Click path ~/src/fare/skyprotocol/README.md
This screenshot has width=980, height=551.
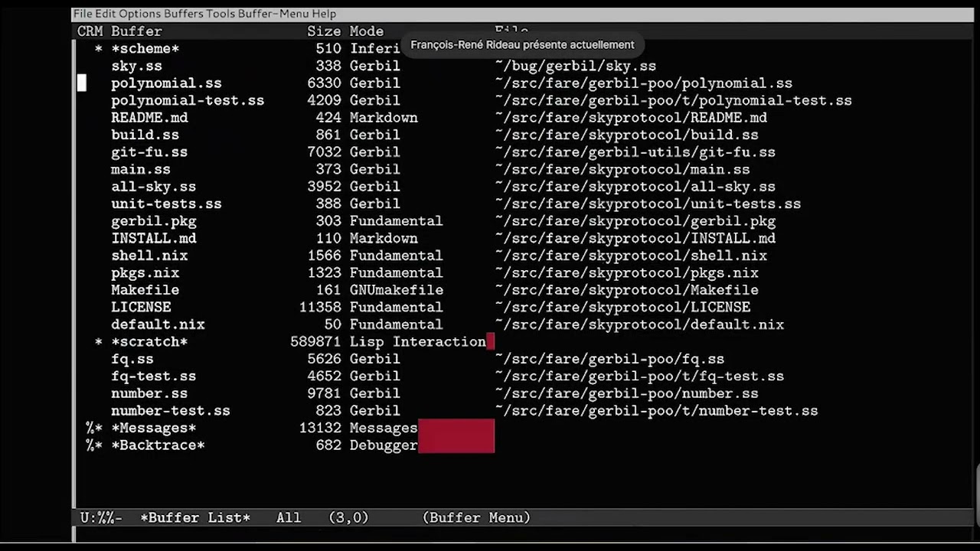pyautogui.click(x=631, y=118)
